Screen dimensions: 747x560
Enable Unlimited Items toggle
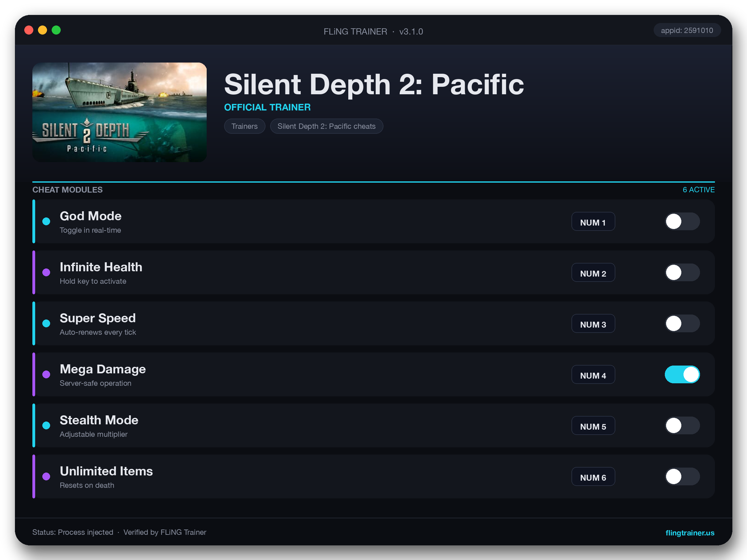point(682,476)
